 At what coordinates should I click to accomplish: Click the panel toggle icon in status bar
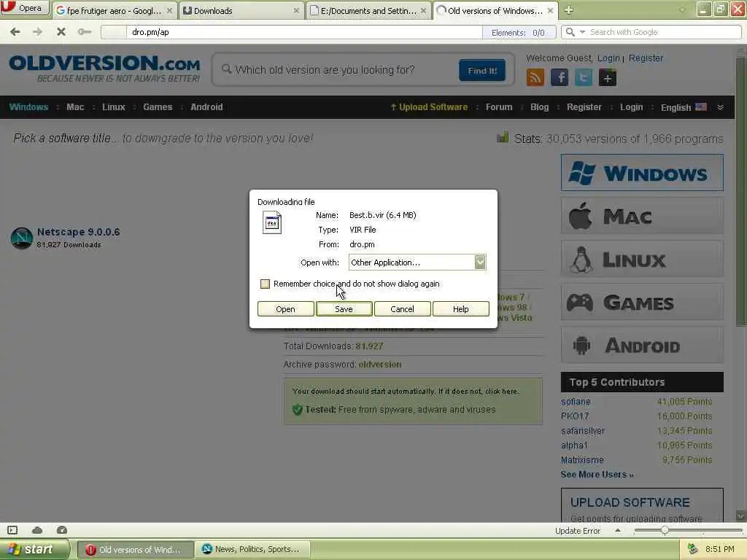point(12,530)
